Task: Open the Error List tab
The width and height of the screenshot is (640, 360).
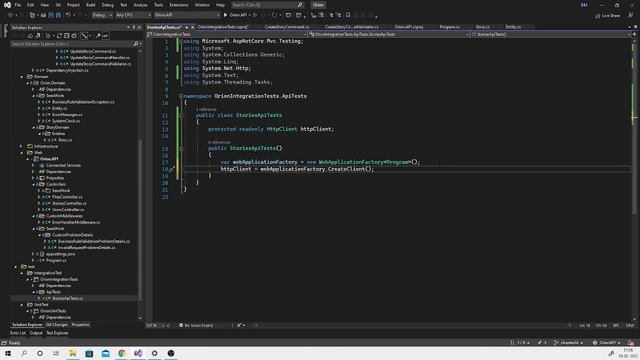Action: 18,333
